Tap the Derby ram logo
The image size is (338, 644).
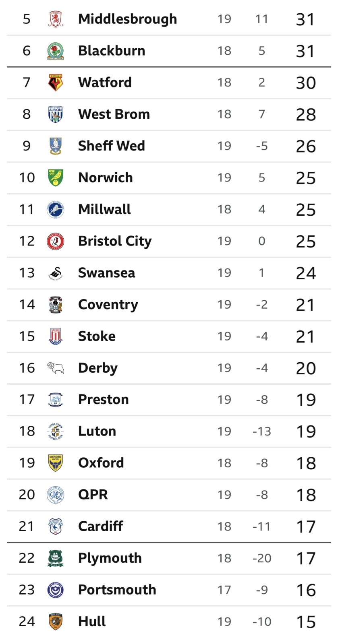point(56,368)
